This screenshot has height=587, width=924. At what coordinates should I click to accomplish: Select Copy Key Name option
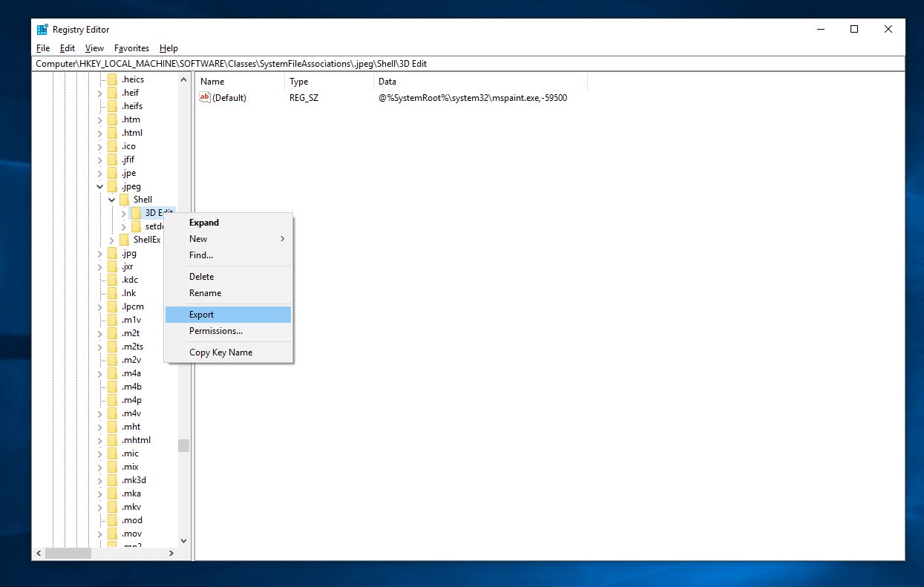pos(229,352)
